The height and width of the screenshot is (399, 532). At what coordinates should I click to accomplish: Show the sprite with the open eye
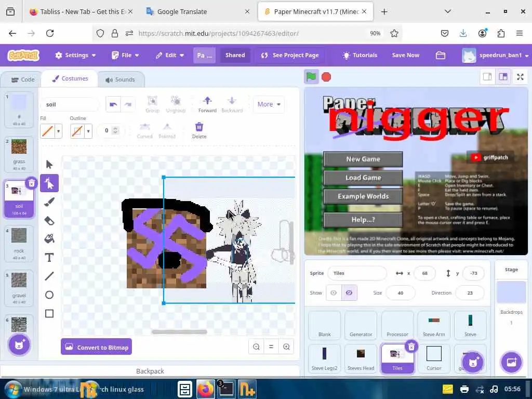pyautogui.click(x=334, y=293)
